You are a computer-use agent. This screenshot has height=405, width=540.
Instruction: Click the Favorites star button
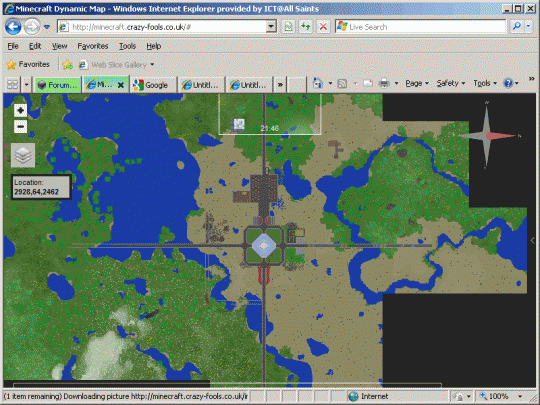[x=28, y=64]
